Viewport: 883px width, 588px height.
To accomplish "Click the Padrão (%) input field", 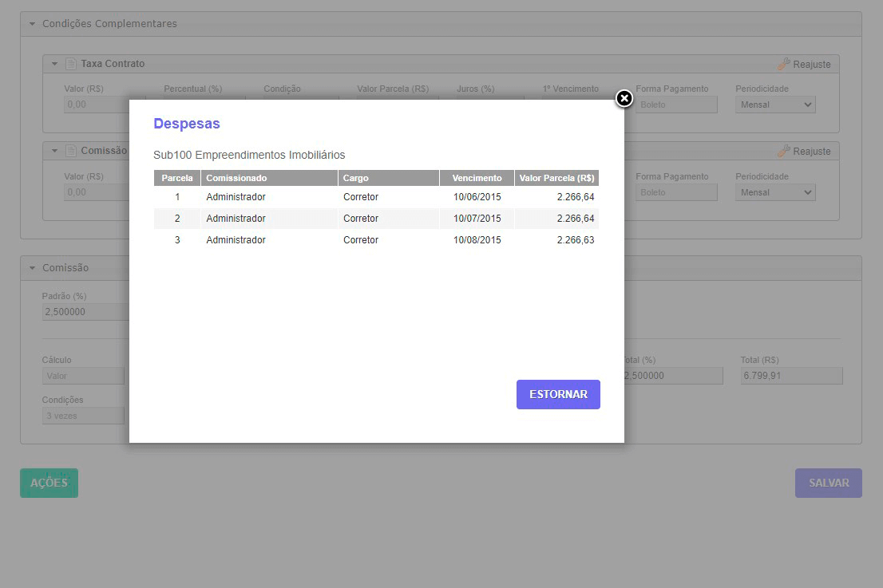I will coord(85,312).
